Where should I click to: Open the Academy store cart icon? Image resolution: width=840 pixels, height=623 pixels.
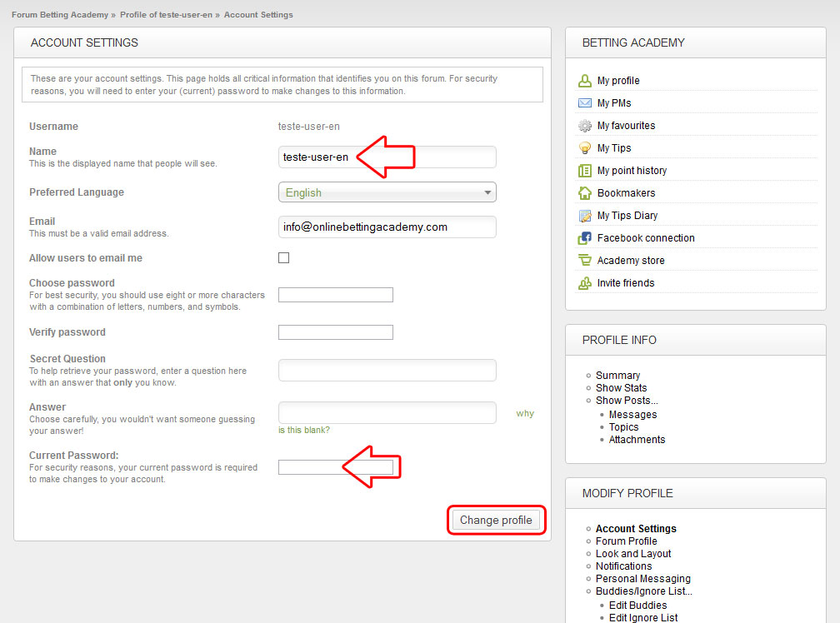point(585,261)
